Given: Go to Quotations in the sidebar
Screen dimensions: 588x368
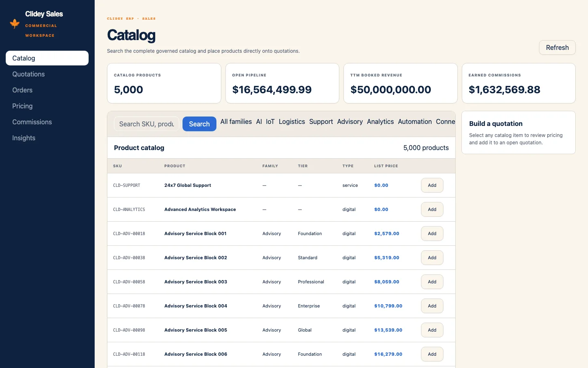Looking at the screenshot, I should [47, 74].
